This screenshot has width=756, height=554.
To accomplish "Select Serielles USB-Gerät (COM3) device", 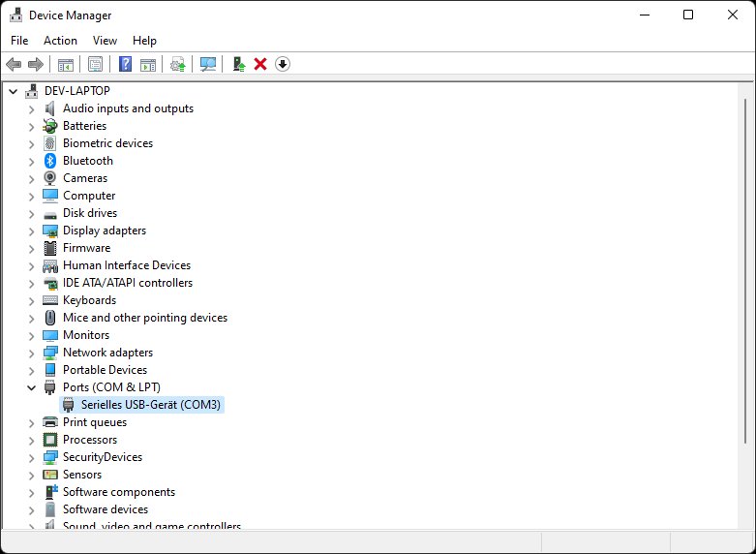I will coord(151,405).
